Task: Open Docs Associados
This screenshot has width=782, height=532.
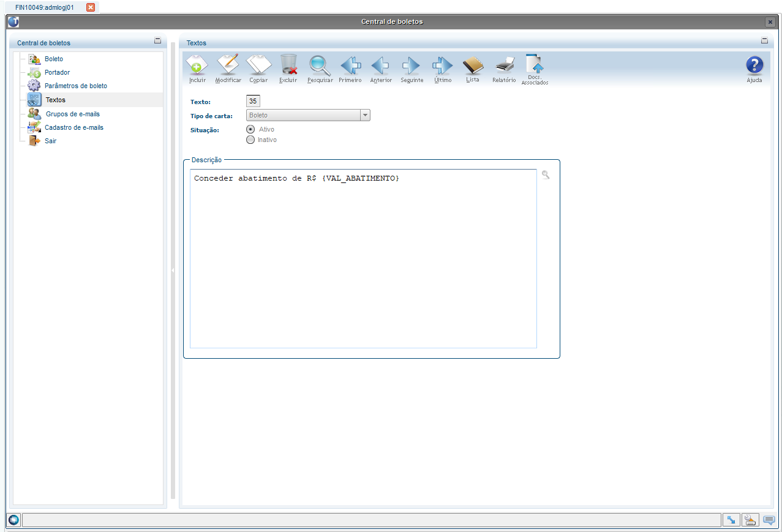Action: (x=535, y=64)
